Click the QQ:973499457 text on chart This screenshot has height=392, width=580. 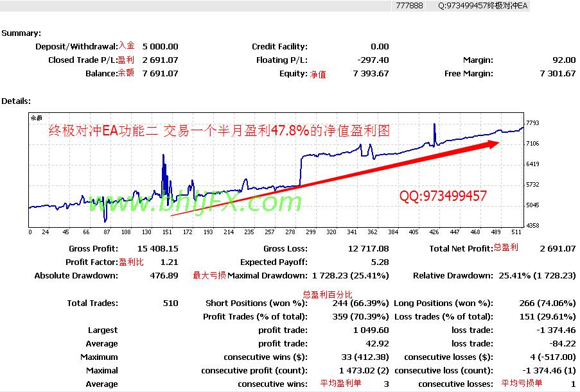pyautogui.click(x=443, y=196)
